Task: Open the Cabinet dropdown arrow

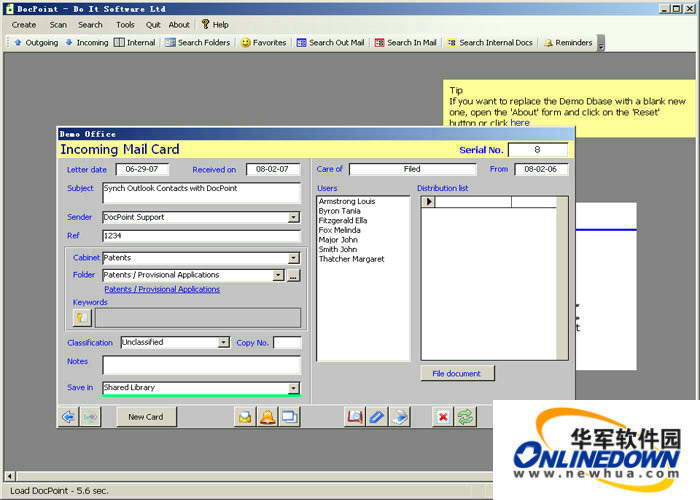Action: click(x=293, y=258)
